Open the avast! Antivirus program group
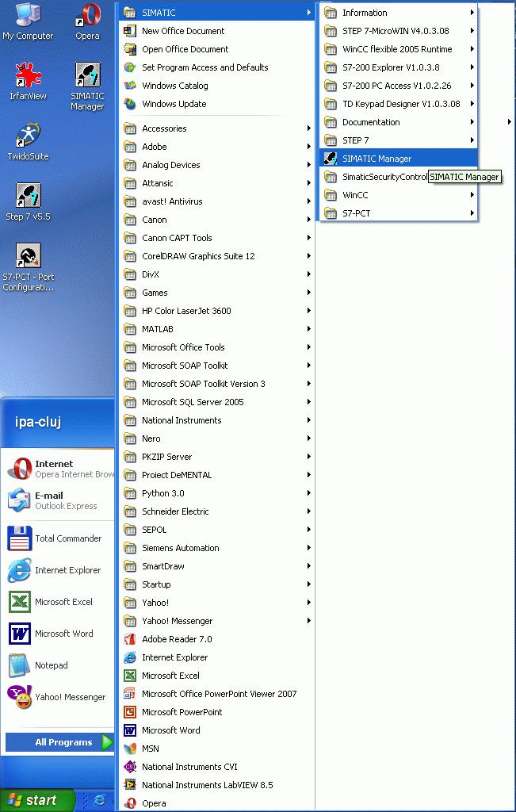This screenshot has height=812, width=516. click(x=216, y=201)
